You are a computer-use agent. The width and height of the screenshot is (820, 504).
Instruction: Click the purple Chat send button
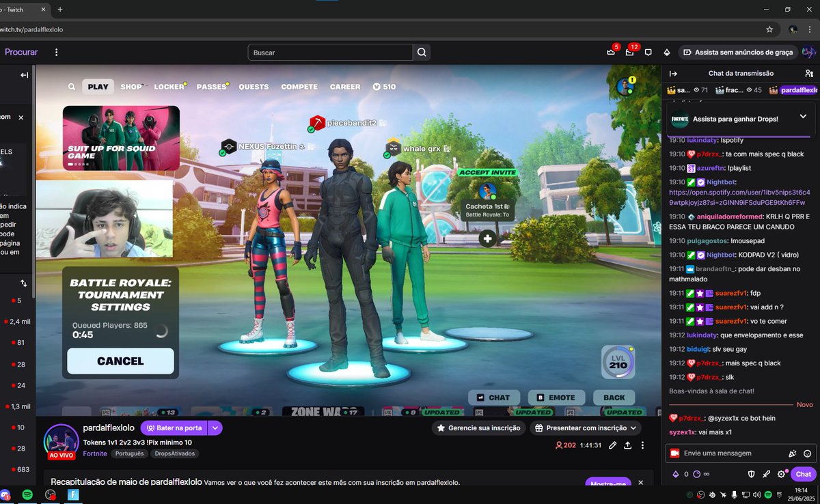[x=804, y=474]
